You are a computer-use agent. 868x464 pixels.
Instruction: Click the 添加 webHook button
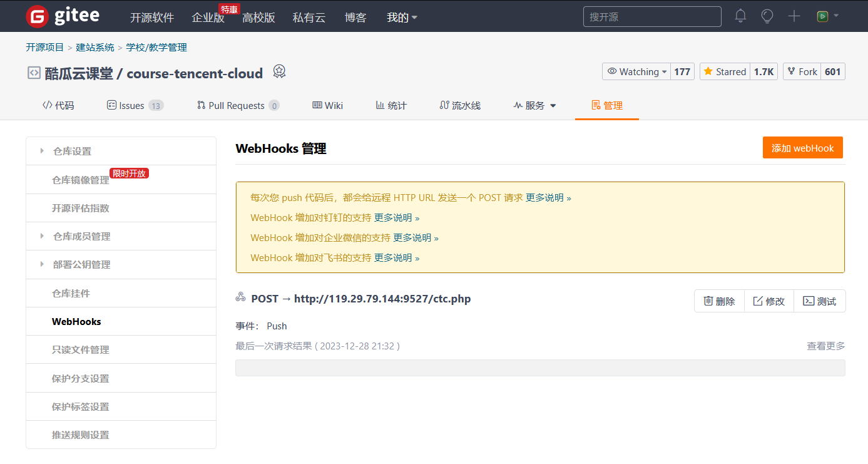803,147
